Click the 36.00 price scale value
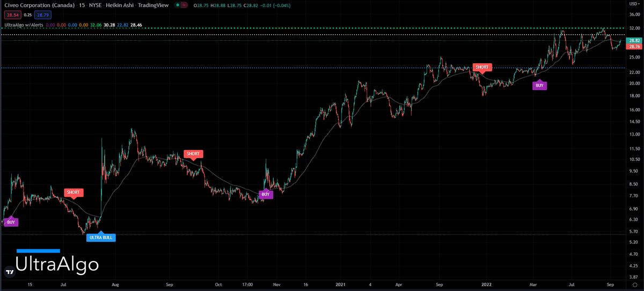Image resolution: width=644 pixels, height=291 pixels. 634,15
